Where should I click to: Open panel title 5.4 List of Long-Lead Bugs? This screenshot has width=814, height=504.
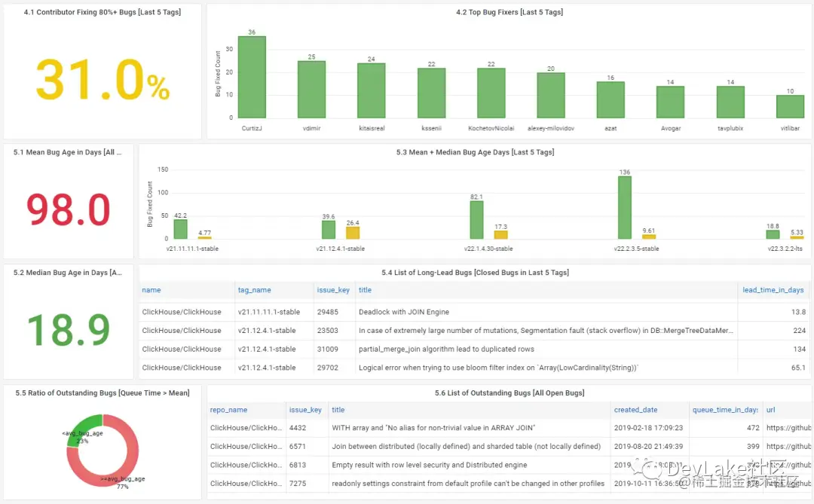pos(475,273)
